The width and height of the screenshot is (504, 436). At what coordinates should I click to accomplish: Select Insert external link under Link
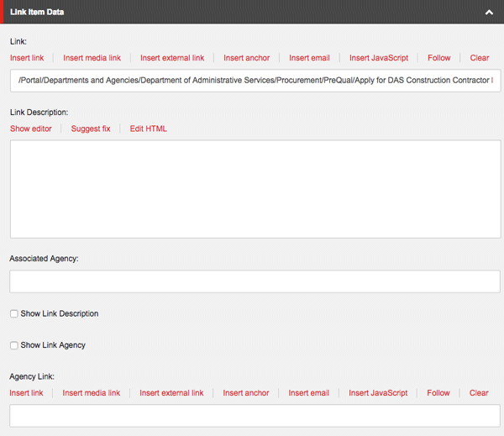point(172,58)
